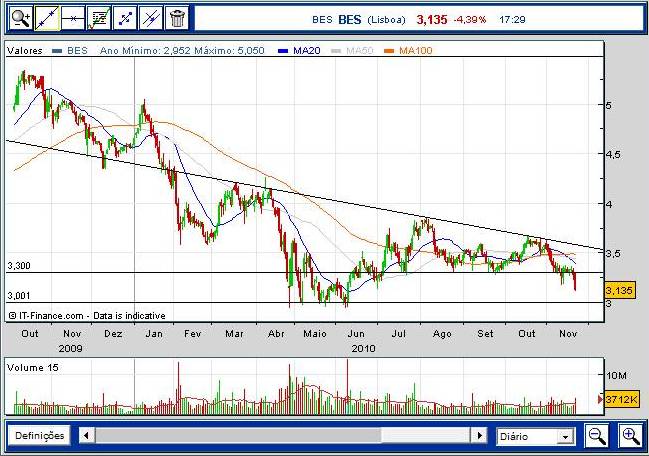
Task: Toggle the MA20 moving average legend
Action: pos(300,50)
